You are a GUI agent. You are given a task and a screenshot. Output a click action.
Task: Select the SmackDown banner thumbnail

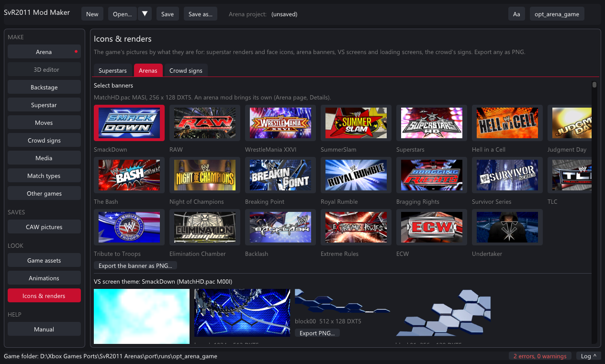129,123
